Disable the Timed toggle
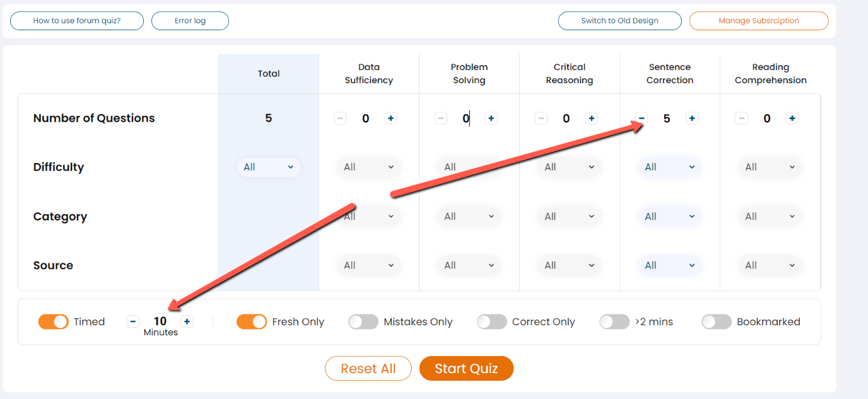This screenshot has width=868, height=399. click(54, 321)
